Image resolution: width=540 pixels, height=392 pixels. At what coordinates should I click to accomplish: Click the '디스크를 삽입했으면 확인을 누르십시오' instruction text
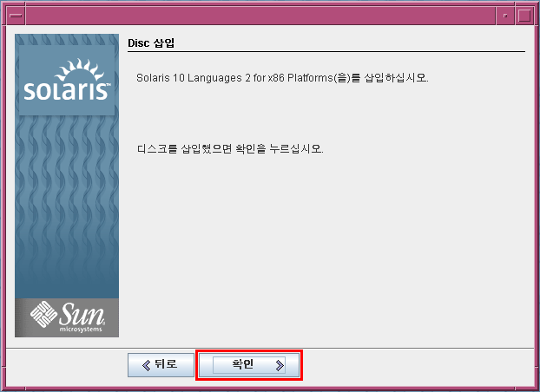tap(230, 149)
